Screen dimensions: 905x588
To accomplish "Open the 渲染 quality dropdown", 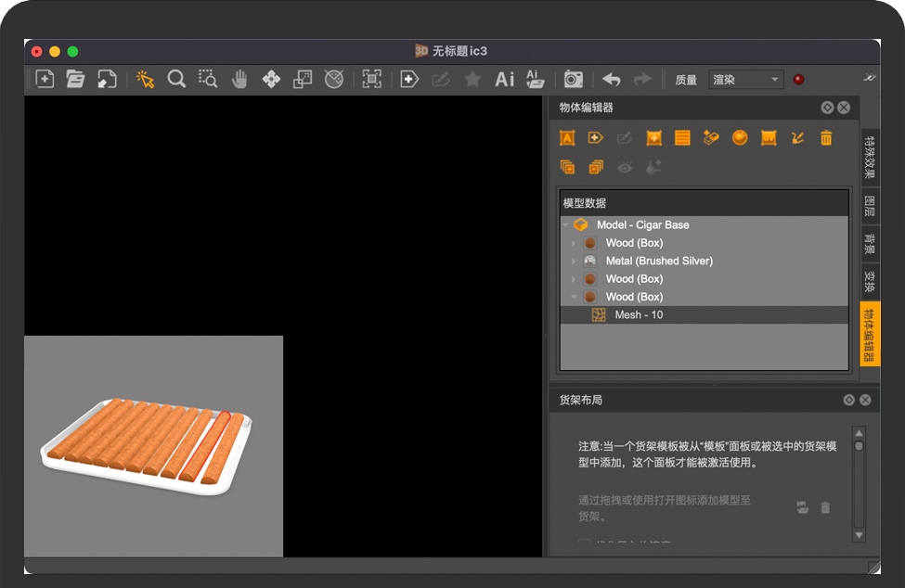I will [x=745, y=80].
